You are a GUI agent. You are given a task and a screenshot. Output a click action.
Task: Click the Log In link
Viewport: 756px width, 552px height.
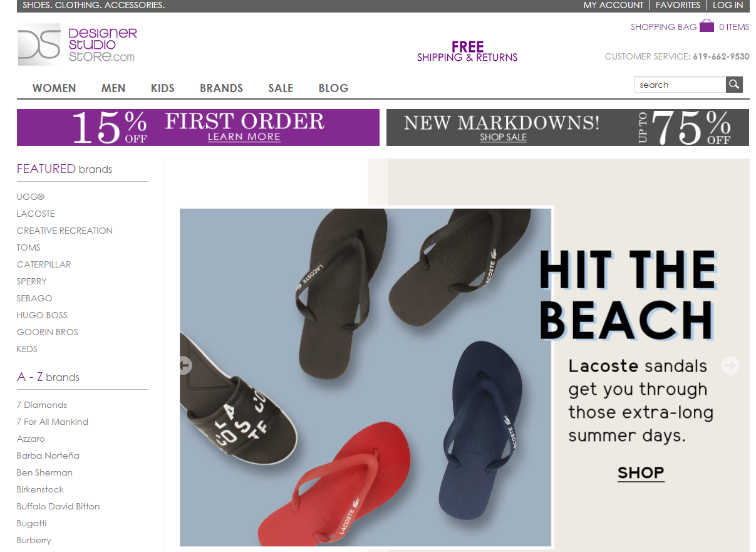pos(728,5)
